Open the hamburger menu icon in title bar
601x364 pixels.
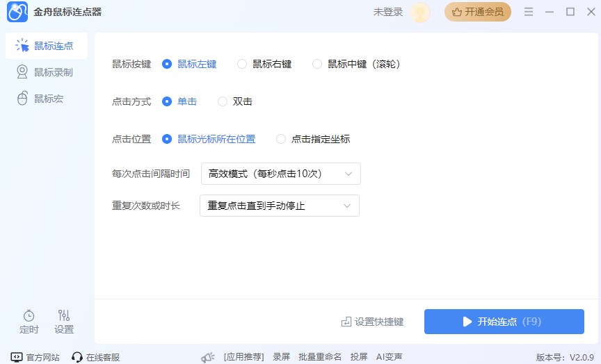click(529, 12)
